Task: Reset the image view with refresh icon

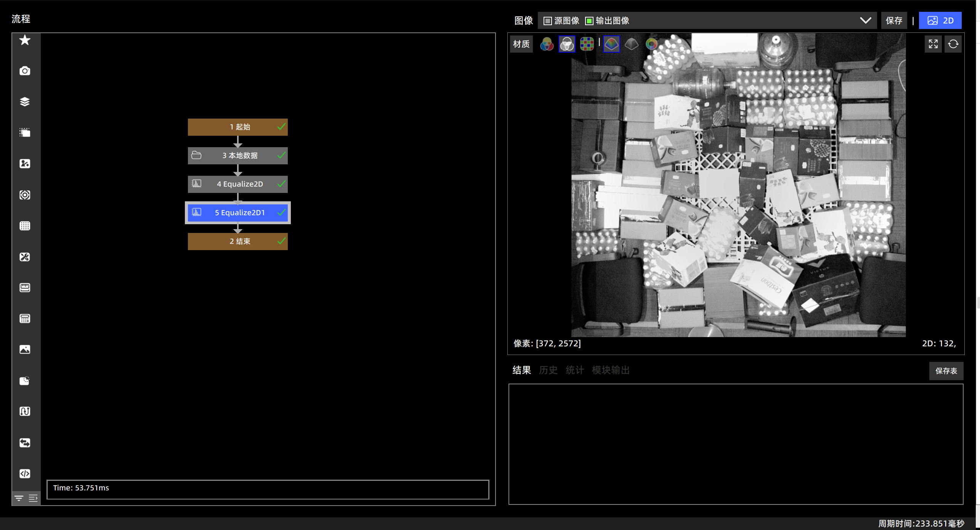Action: point(953,44)
